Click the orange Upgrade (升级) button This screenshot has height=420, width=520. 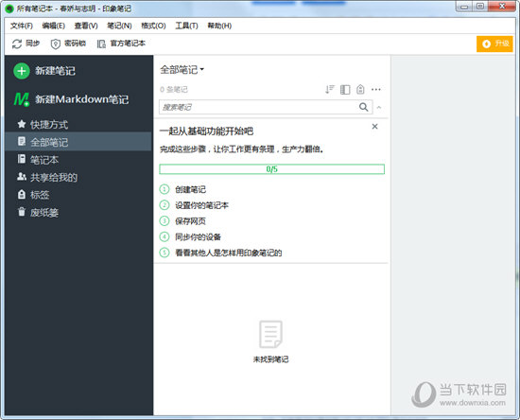[494, 44]
